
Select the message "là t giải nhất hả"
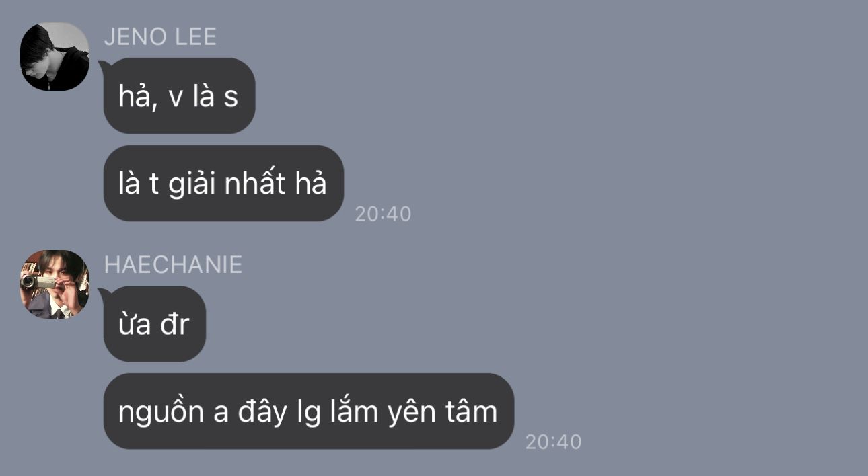[x=223, y=183]
